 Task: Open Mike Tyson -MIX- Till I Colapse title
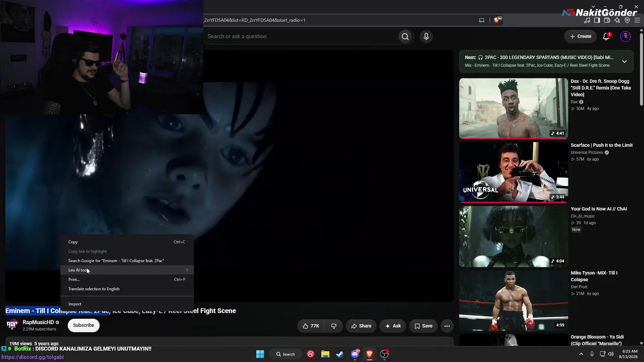[x=594, y=276]
